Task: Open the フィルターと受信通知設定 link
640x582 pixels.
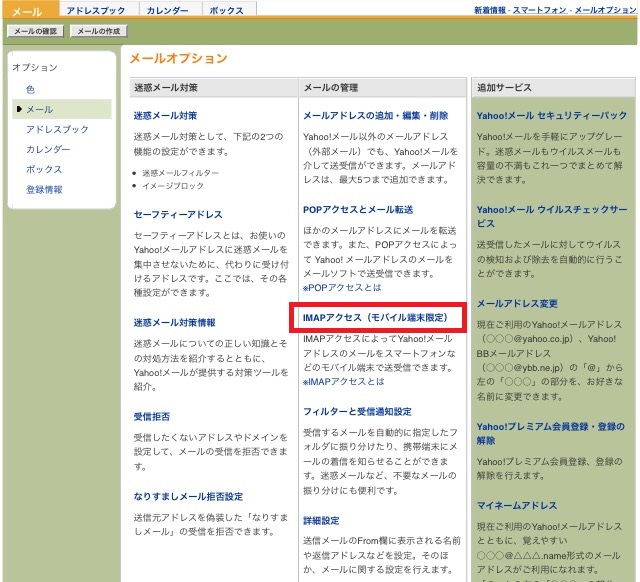Action: click(x=357, y=411)
